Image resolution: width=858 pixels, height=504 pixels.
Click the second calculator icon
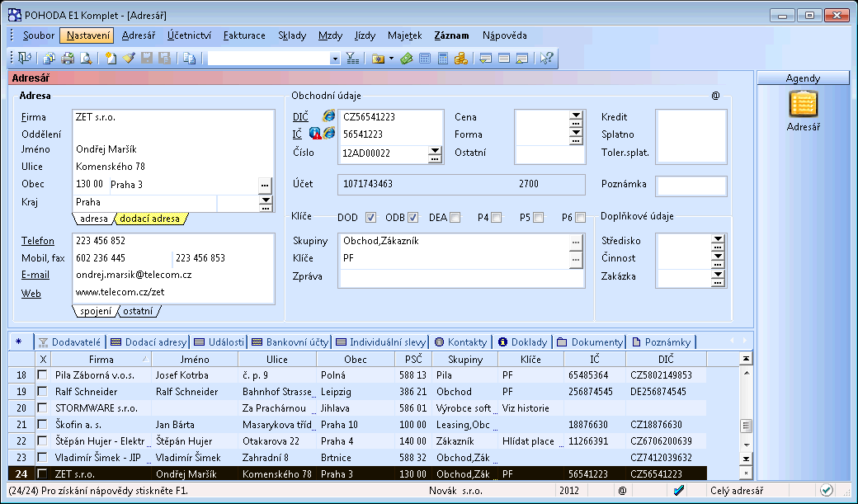tap(443, 58)
